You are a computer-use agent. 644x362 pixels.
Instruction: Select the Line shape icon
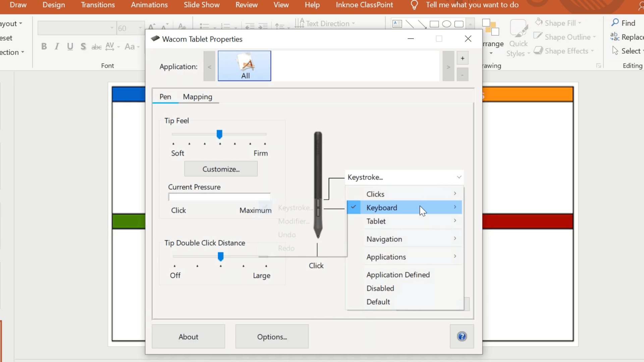pyautogui.click(x=410, y=24)
